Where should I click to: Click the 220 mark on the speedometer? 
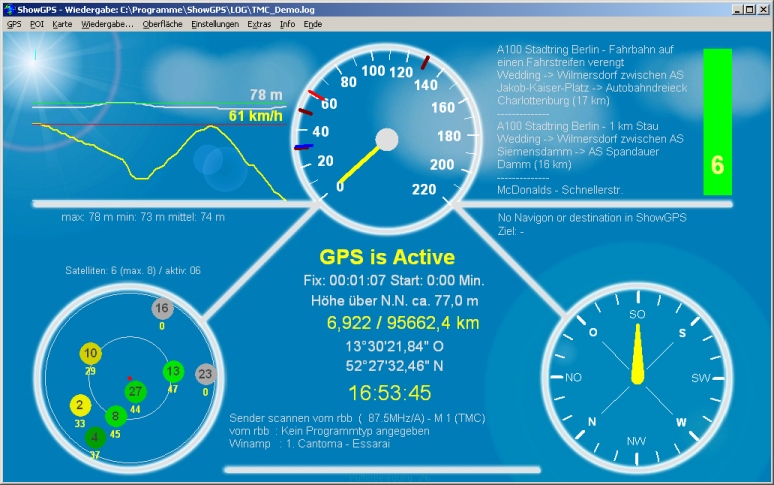point(424,189)
